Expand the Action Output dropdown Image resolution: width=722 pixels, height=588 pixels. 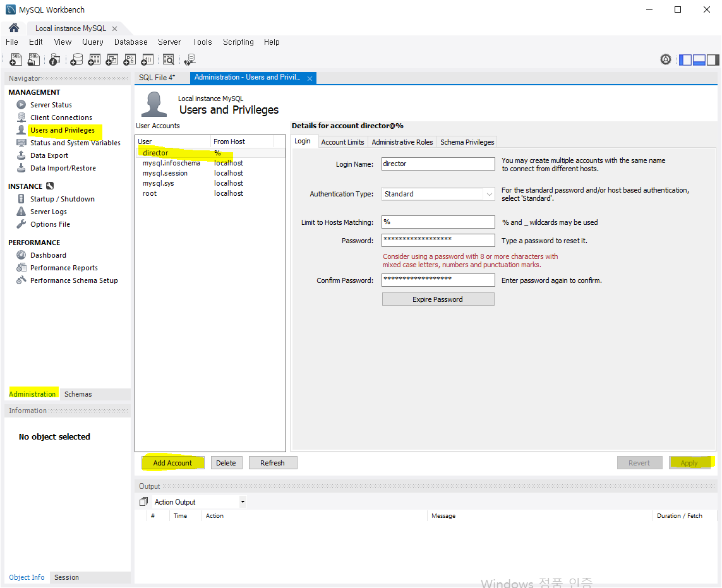243,502
